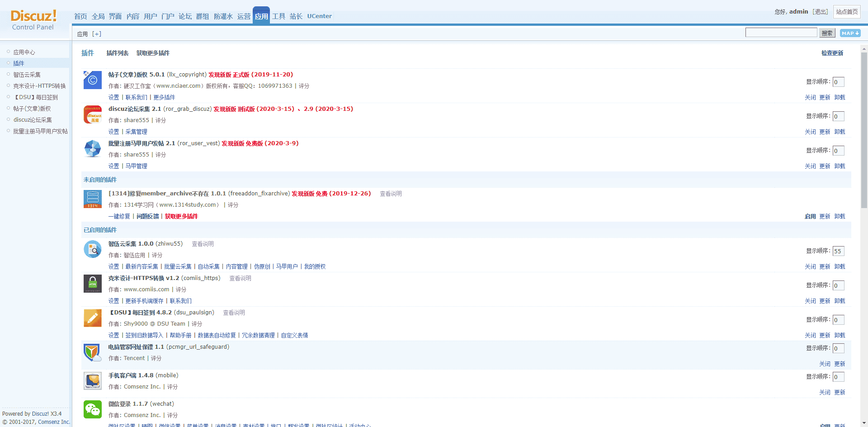Open 马甲管理 for 批量注册马甲用户发帖

pos(136,166)
